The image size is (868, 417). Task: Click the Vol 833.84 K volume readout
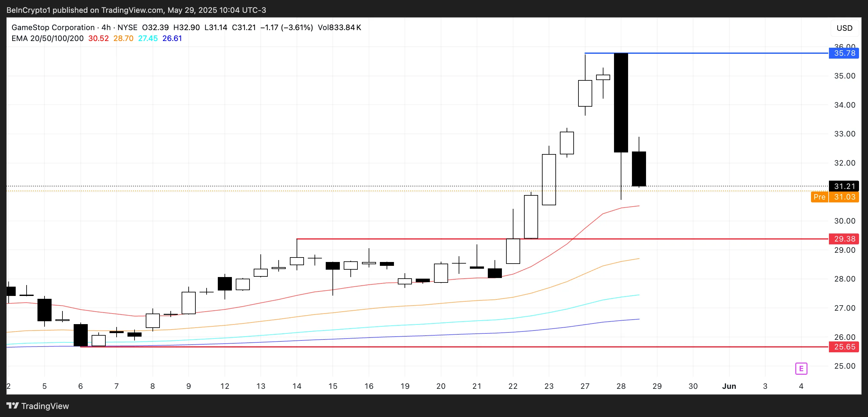tap(339, 28)
